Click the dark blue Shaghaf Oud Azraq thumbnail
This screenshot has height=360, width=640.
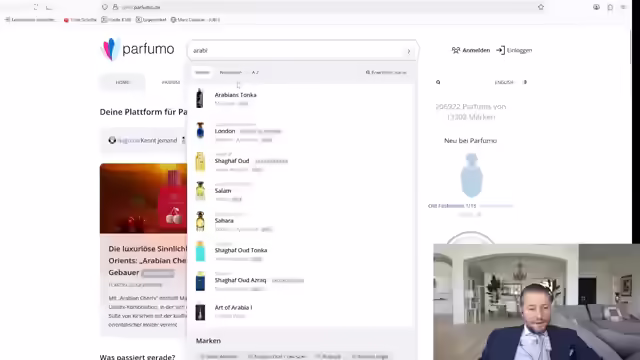click(200, 281)
